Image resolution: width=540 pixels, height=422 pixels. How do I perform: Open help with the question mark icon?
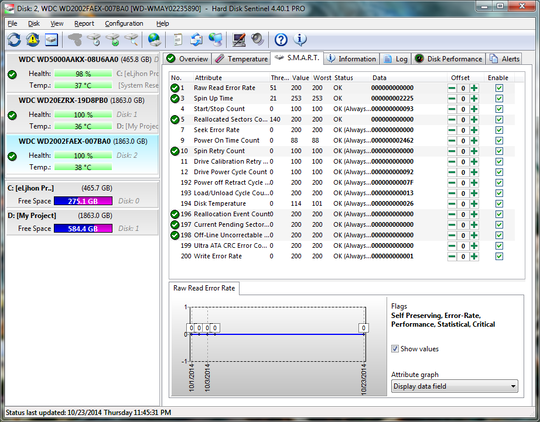point(281,40)
